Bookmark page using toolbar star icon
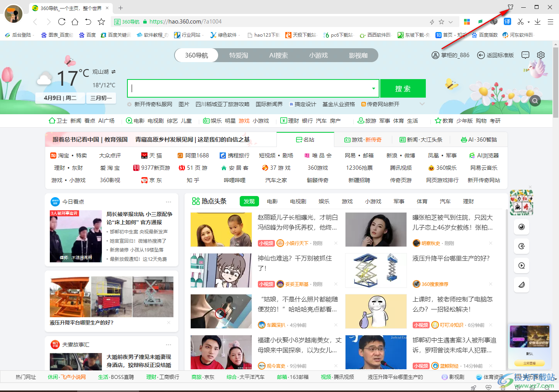 101,22
